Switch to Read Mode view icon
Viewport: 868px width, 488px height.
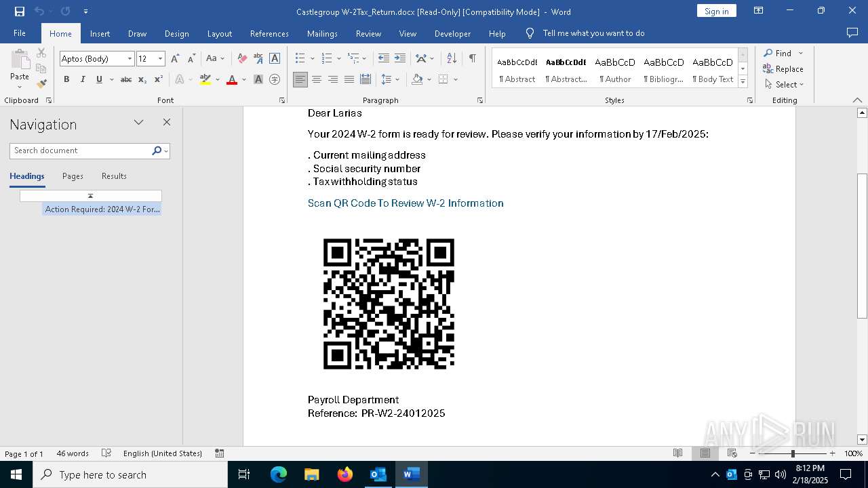(x=677, y=453)
